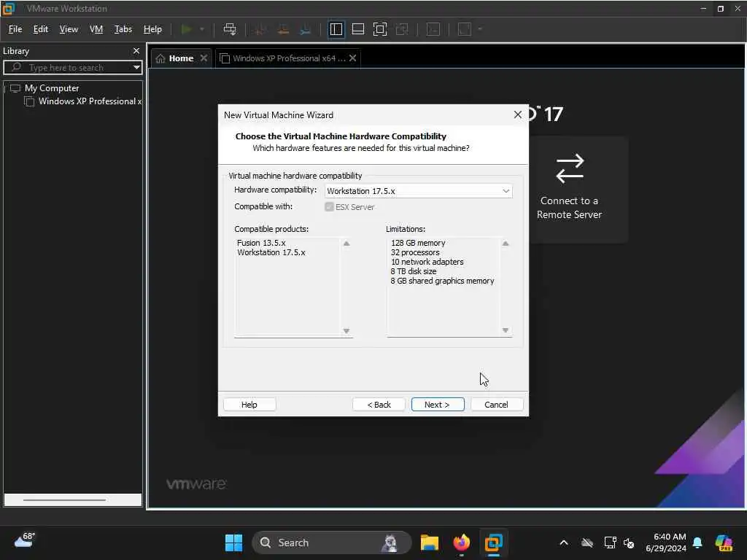
Task: Toggle the thumbnail bar view icon
Action: (x=357, y=29)
